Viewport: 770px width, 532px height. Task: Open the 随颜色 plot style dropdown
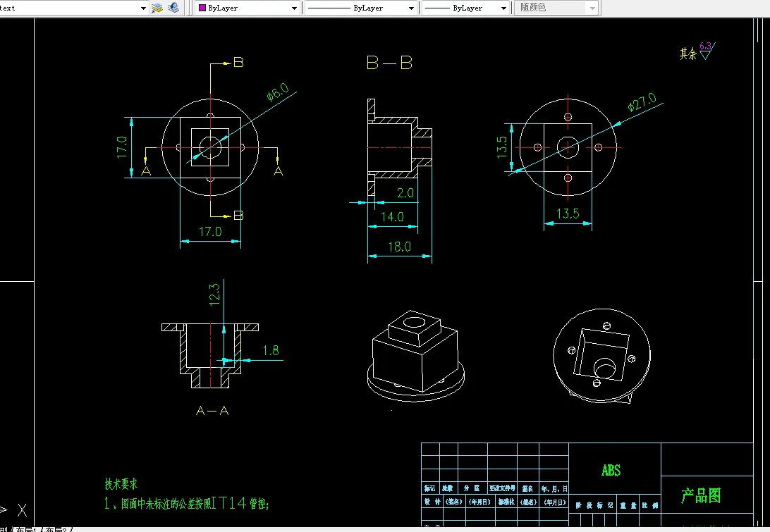(x=556, y=8)
